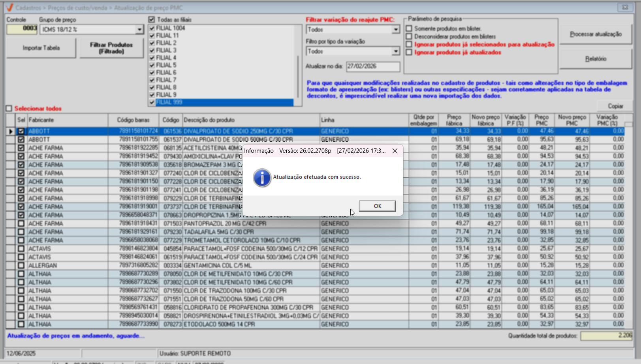Click the Atualizar no dia date field
The width and height of the screenshot is (641, 364).
coord(373,66)
